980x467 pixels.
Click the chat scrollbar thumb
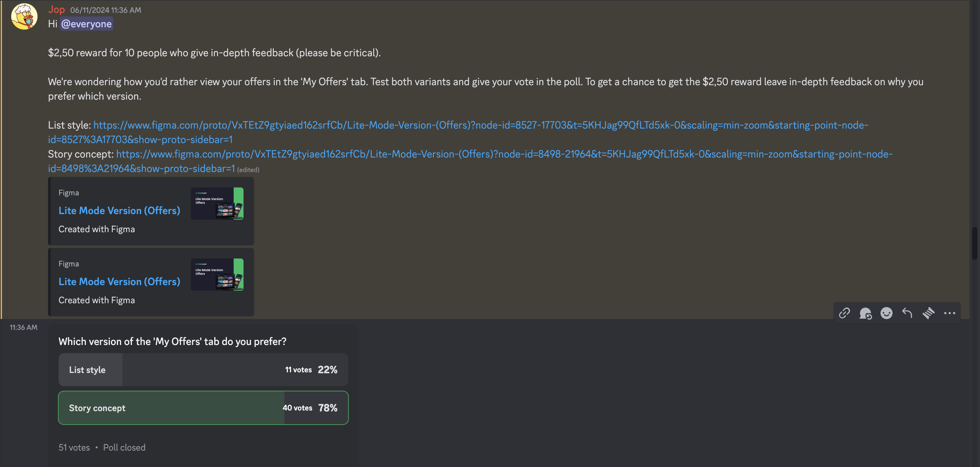(x=976, y=243)
